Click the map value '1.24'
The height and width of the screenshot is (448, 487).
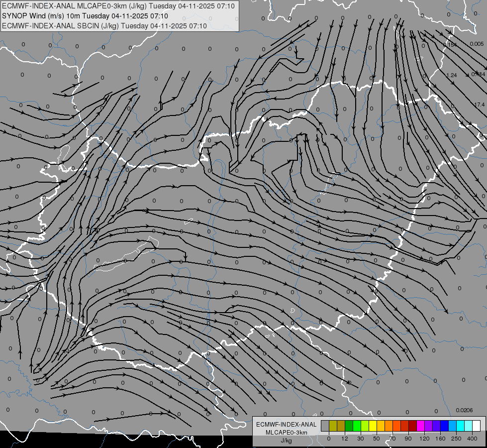452,75
